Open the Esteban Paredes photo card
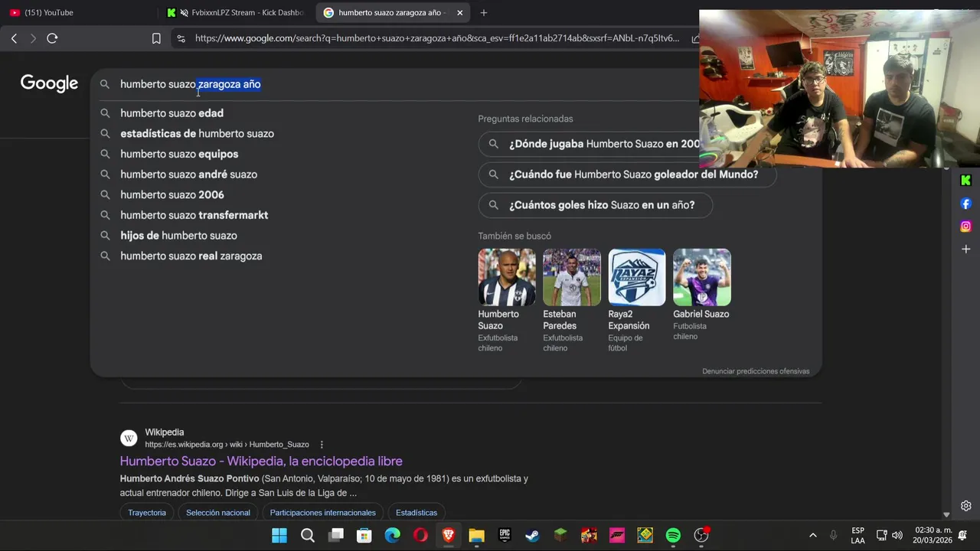The width and height of the screenshot is (980, 551). click(x=572, y=277)
